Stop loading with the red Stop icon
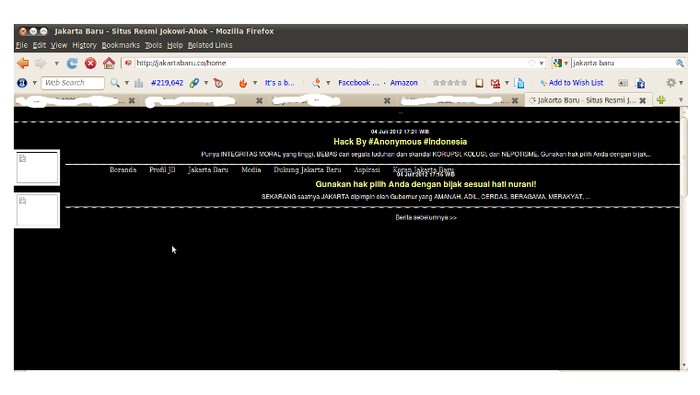This screenshot has width=700, height=395. click(91, 63)
